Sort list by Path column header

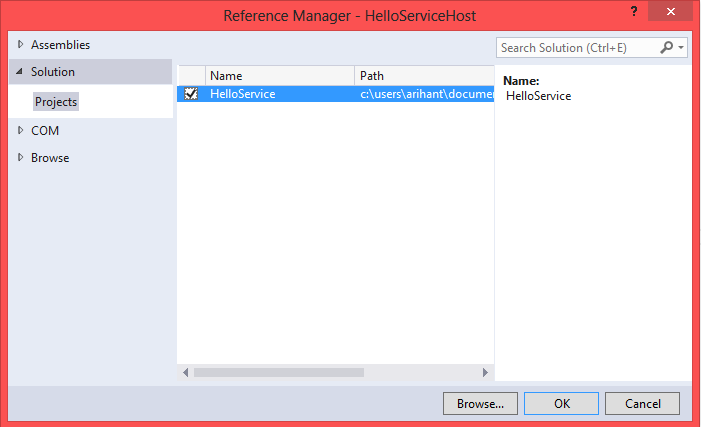point(423,75)
